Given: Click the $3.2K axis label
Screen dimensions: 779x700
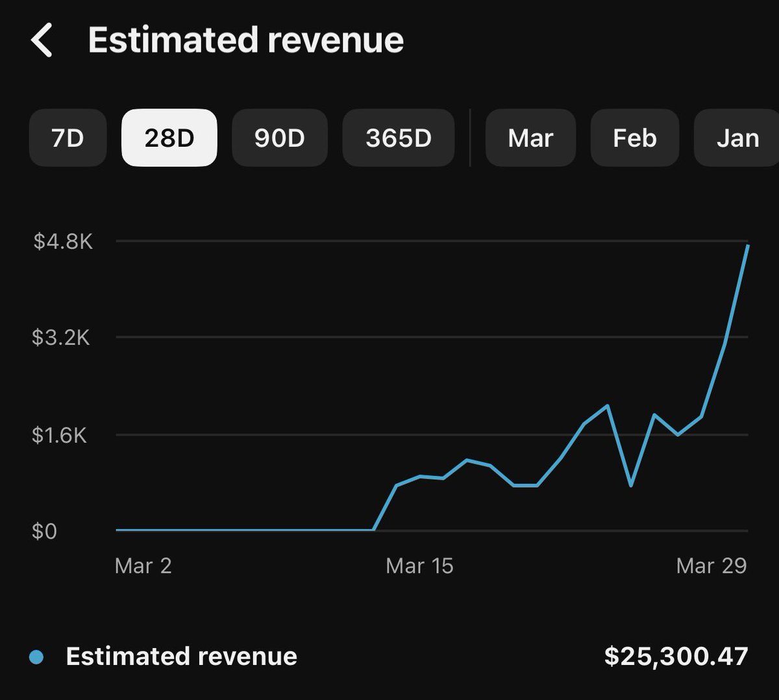Looking at the screenshot, I should (61, 338).
